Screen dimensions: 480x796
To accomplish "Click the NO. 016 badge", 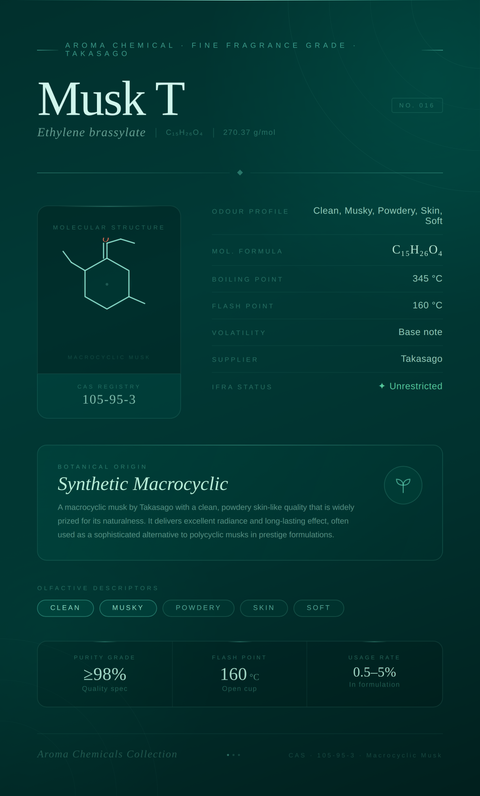I will (417, 106).
